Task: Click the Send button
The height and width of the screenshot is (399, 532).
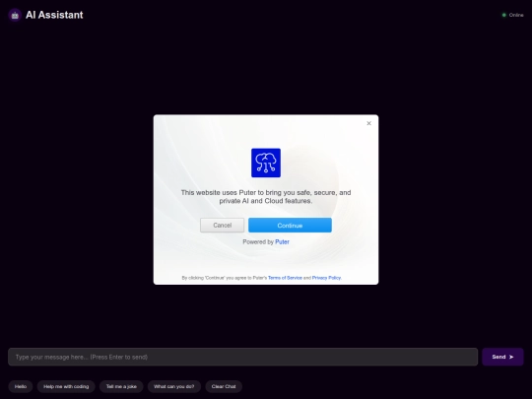Action: [502, 357]
